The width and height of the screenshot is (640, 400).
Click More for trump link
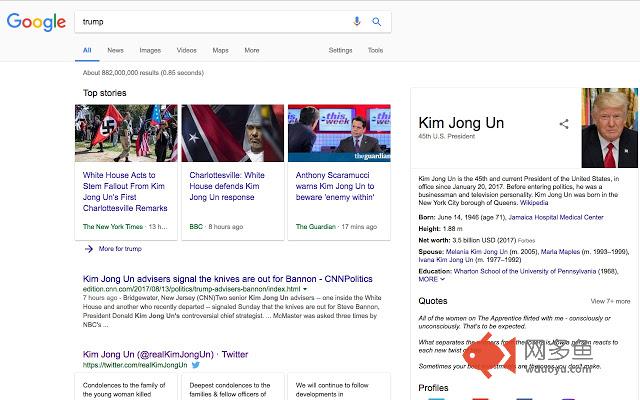click(x=120, y=249)
